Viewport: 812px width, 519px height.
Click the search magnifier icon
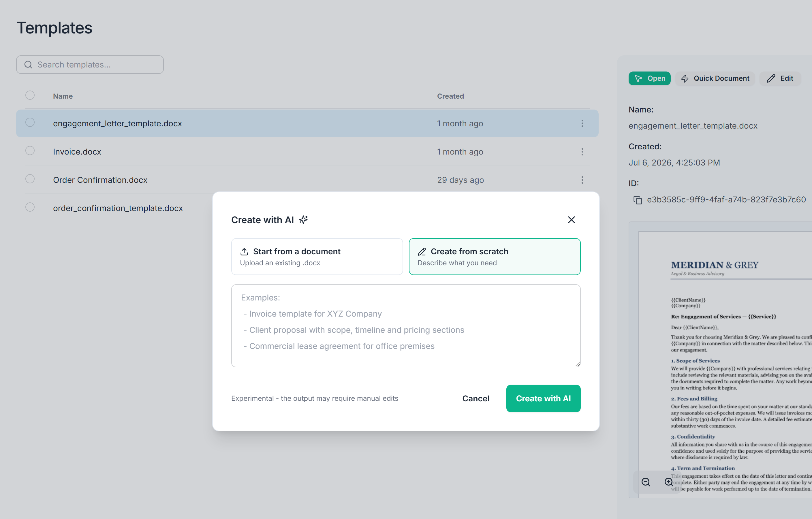[28, 65]
